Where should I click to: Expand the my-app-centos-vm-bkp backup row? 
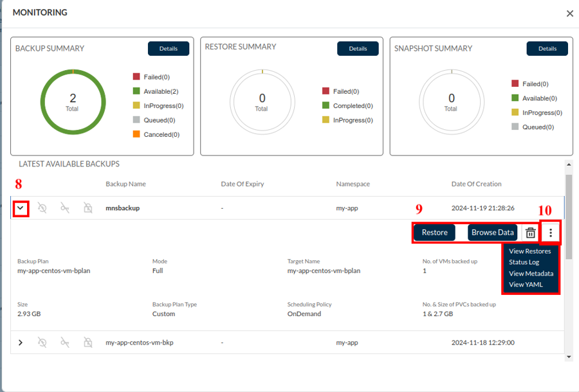(x=21, y=343)
